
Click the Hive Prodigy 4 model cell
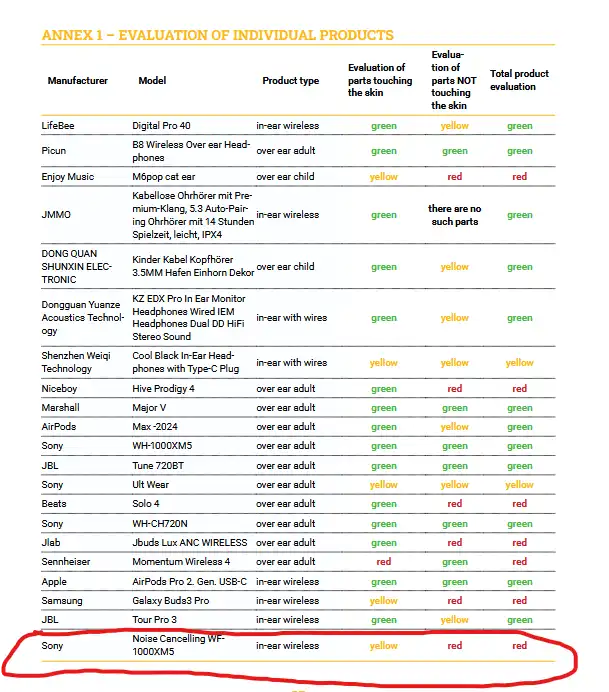click(x=165, y=389)
